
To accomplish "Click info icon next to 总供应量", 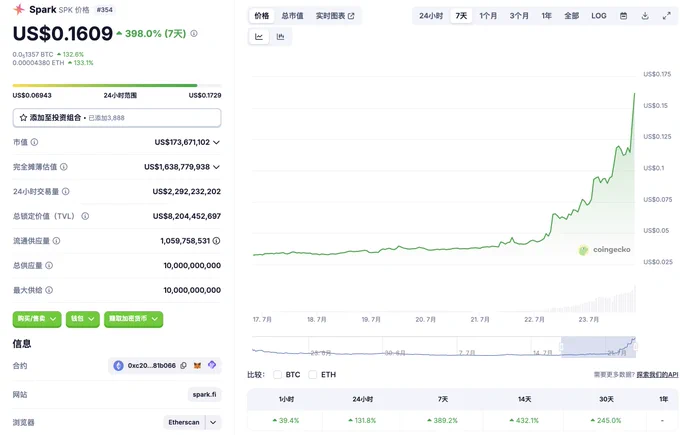I will coord(49,265).
